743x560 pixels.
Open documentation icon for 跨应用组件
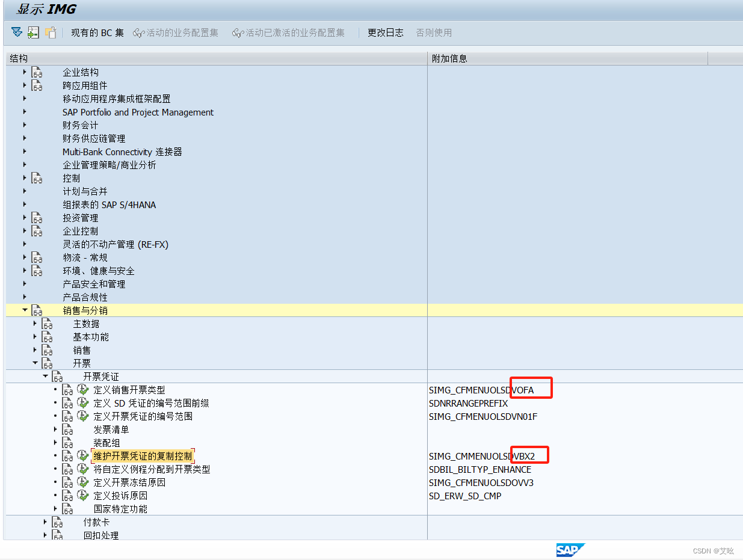tap(37, 85)
